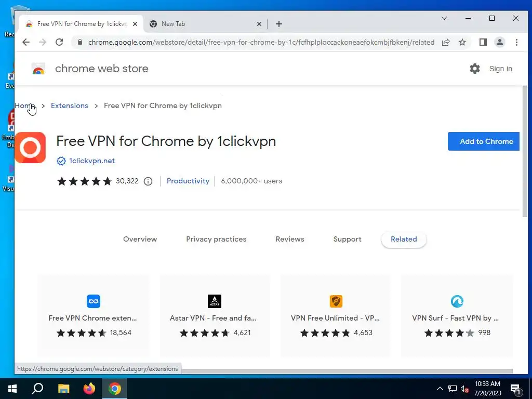This screenshot has height=399, width=532.
Task: Open the notification center icon
Action: point(516,389)
